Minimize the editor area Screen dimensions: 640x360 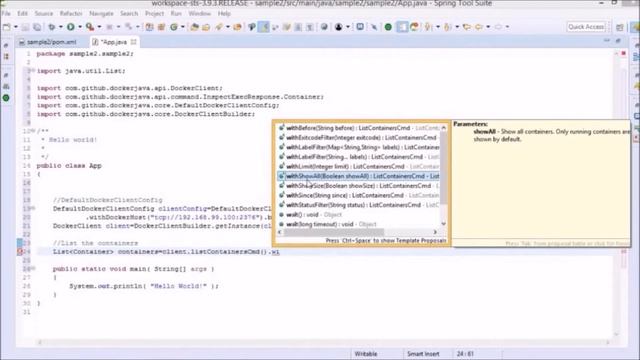click(x=607, y=41)
